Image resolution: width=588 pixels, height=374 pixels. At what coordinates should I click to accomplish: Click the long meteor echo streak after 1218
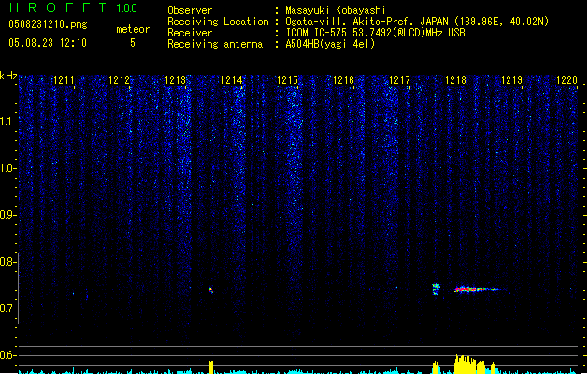click(479, 289)
